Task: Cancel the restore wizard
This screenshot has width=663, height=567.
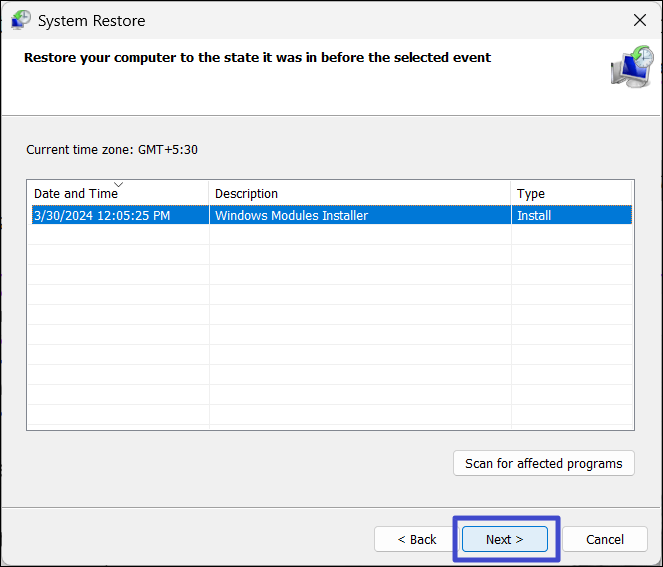Action: tap(604, 539)
